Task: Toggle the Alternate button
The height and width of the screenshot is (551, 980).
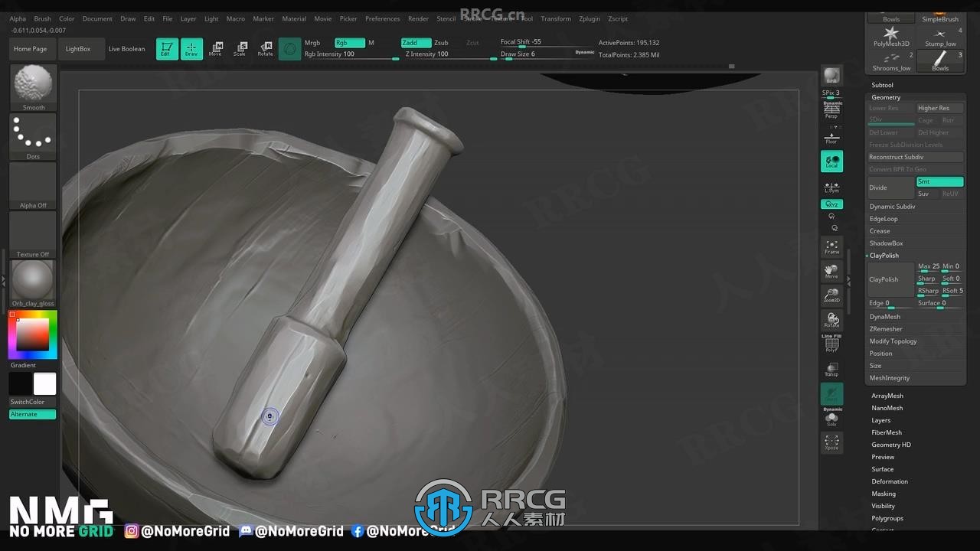Action: click(33, 414)
